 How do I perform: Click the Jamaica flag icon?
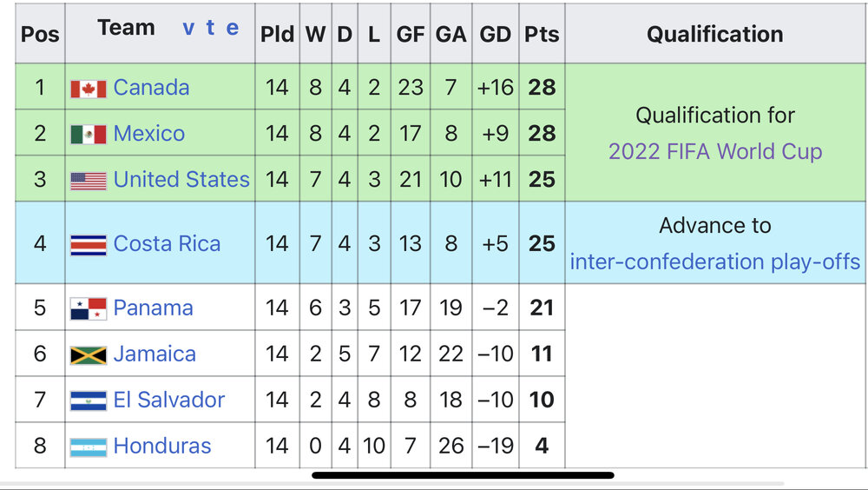pos(89,354)
